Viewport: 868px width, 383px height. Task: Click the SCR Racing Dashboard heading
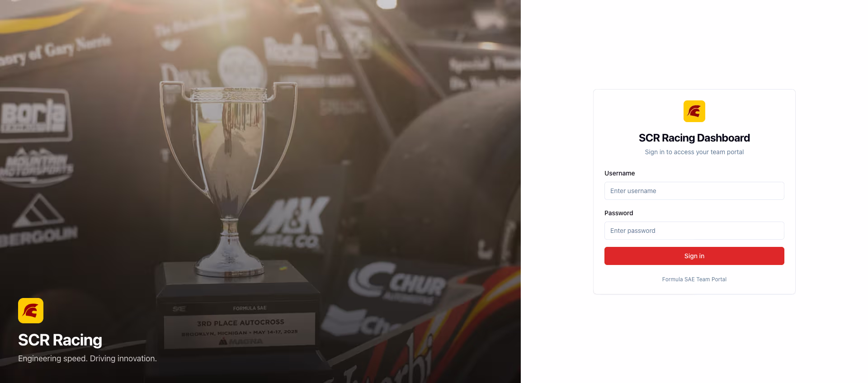(694, 138)
